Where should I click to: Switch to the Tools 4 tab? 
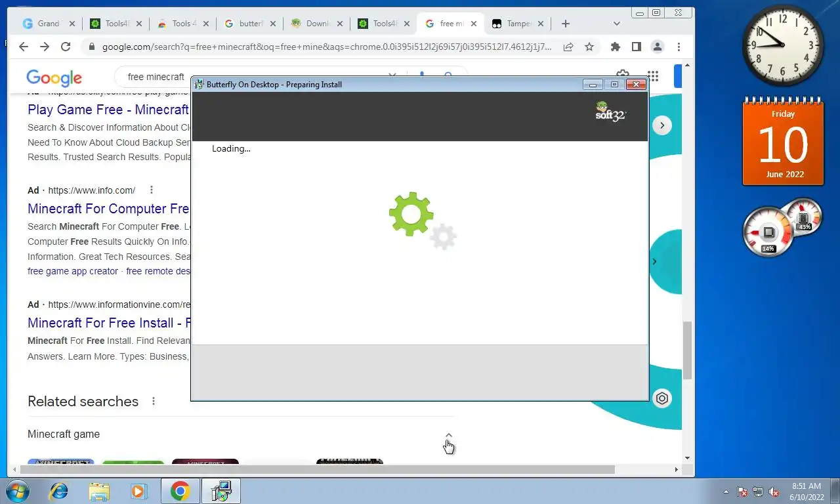(x=184, y=24)
